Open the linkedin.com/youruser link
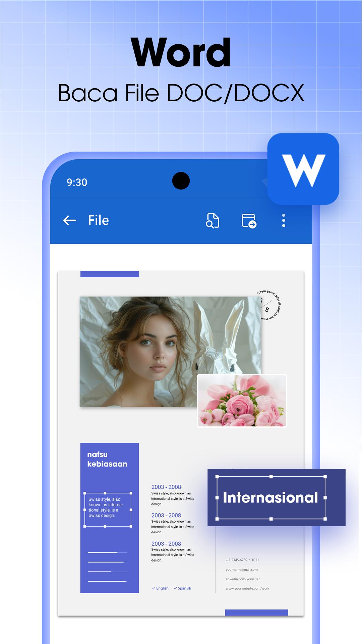 (x=243, y=579)
